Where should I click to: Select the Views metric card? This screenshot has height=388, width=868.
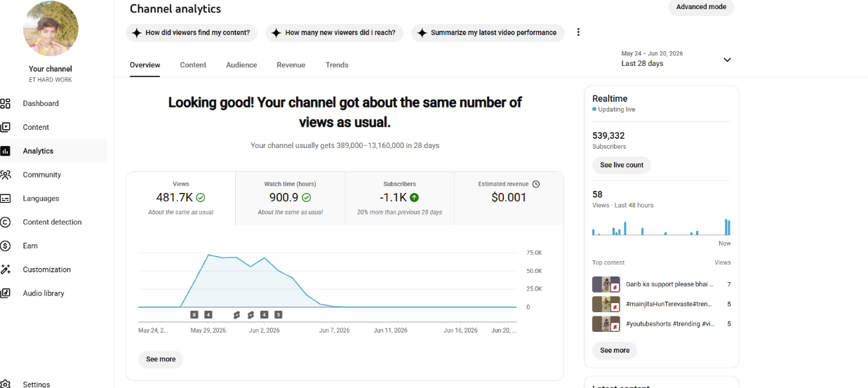coord(181,199)
